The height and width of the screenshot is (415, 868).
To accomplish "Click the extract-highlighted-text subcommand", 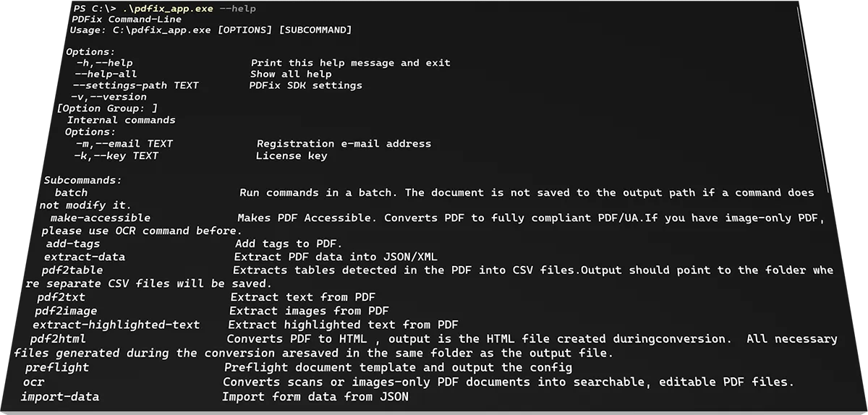I will [x=116, y=325].
